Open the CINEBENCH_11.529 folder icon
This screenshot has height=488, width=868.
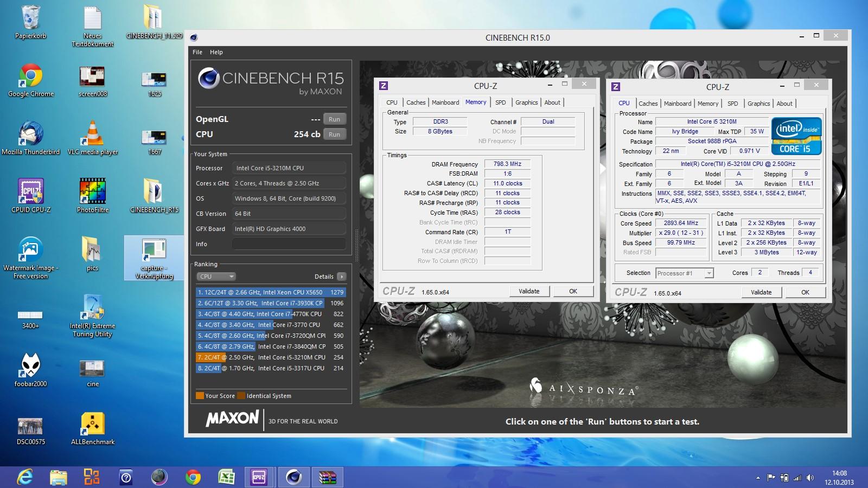155,23
